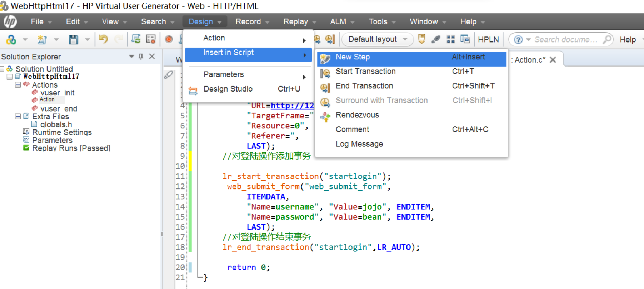Screen dimensions: 644x289
Task: Open the Default layout dropdown
Action: pyautogui.click(x=377, y=39)
